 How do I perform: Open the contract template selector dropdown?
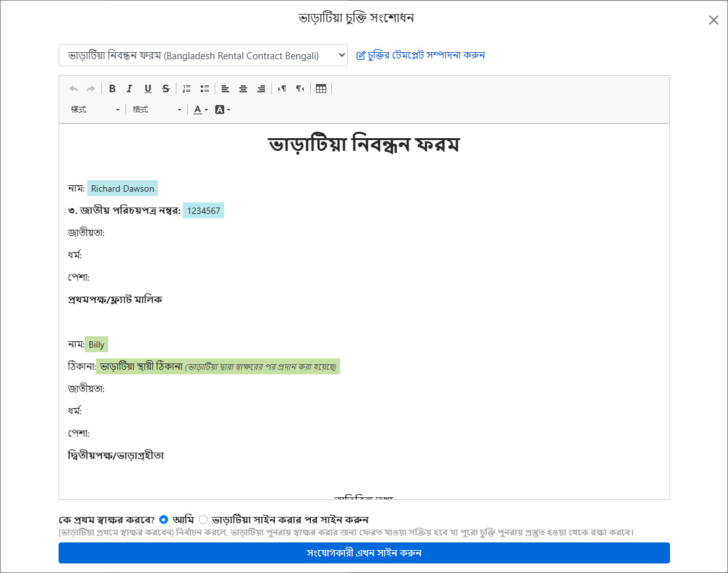click(x=203, y=55)
